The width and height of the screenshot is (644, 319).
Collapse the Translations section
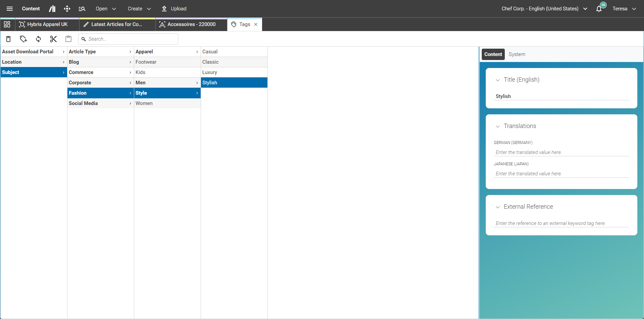pyautogui.click(x=497, y=126)
